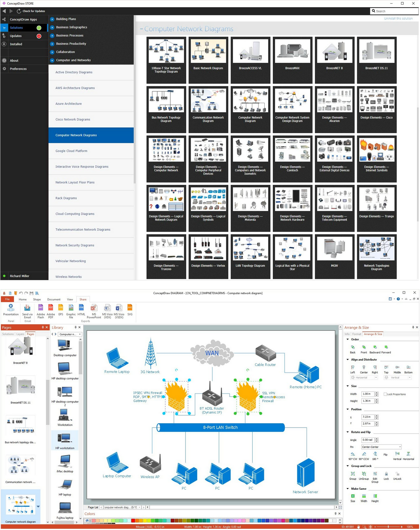This screenshot has width=420, height=530.
Task: Open the File menu
Action: click(8, 300)
